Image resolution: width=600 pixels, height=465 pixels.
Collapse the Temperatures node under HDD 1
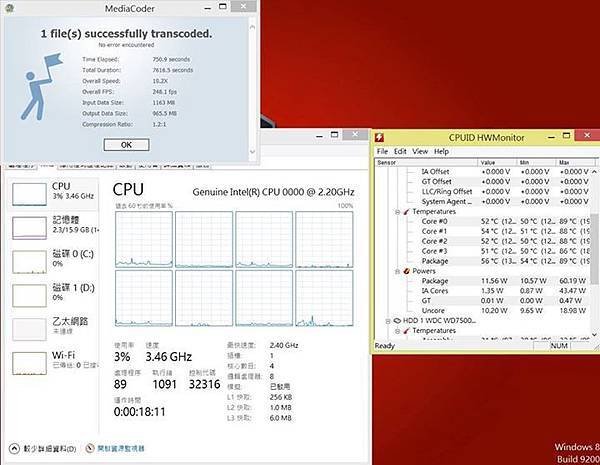coord(398,331)
